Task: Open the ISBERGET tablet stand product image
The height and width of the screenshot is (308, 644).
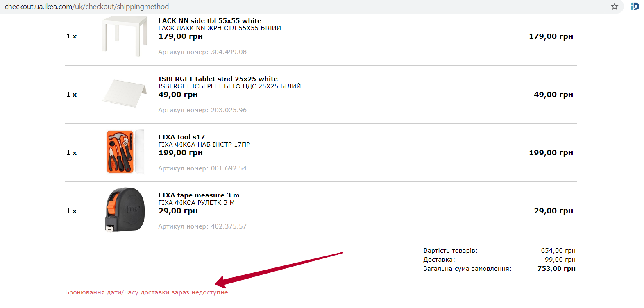Action: [x=125, y=93]
